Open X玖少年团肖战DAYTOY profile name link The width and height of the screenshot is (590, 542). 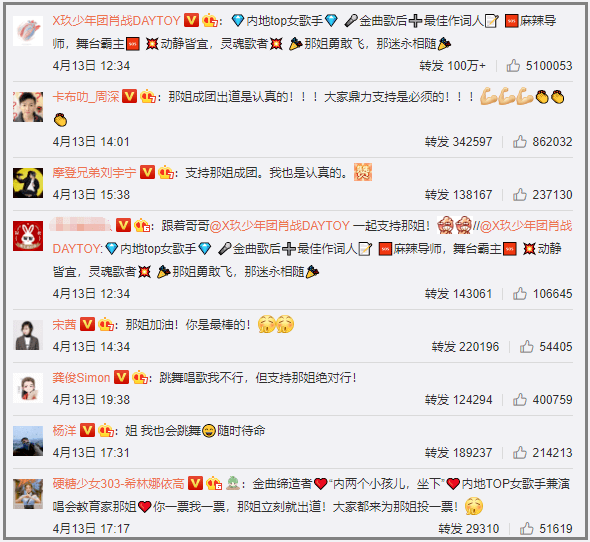click(116, 20)
